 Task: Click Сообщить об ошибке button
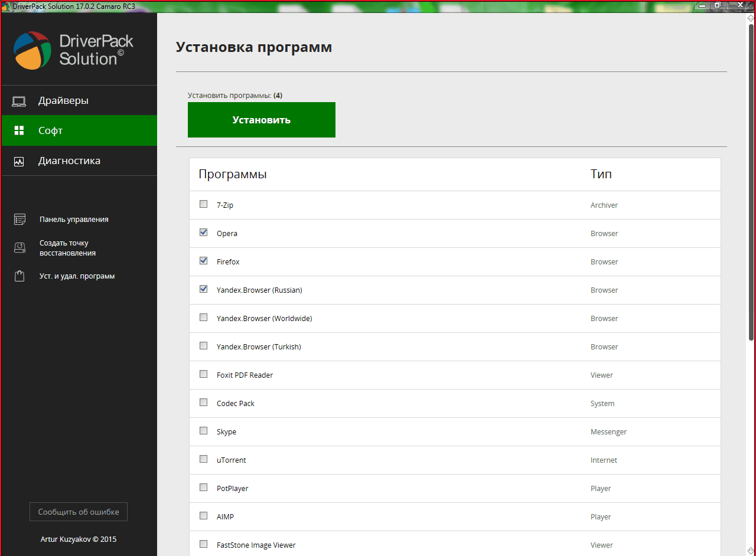tap(79, 512)
